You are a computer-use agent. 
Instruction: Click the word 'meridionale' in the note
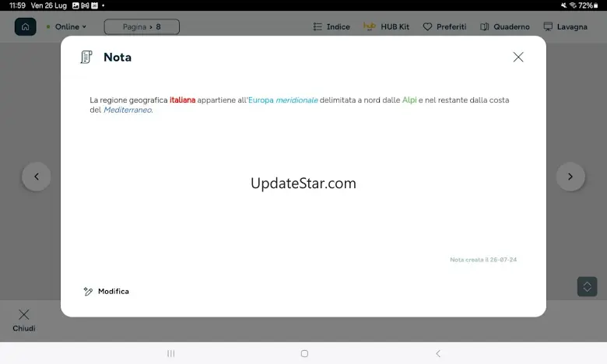click(x=296, y=100)
